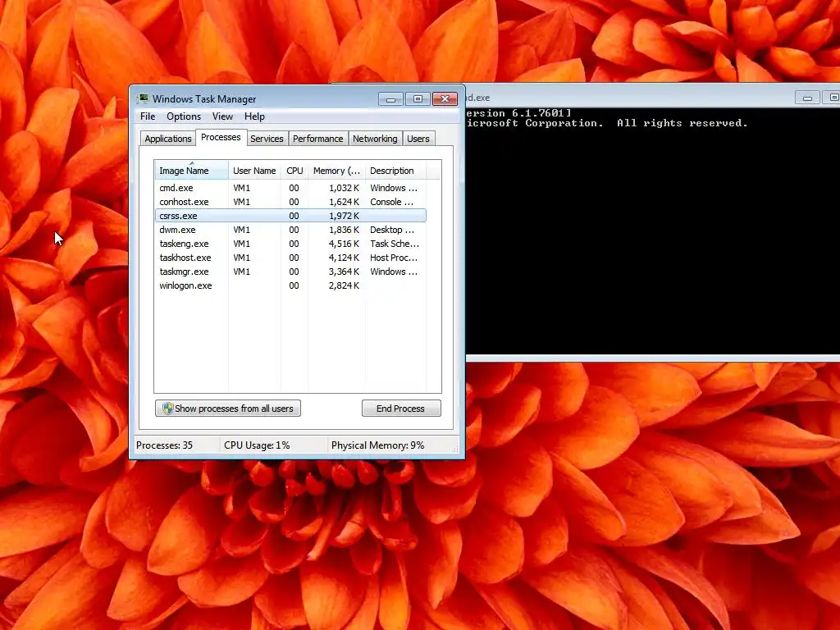Sort by CPU column header
Image resolution: width=840 pixels, height=630 pixels.
coord(294,171)
